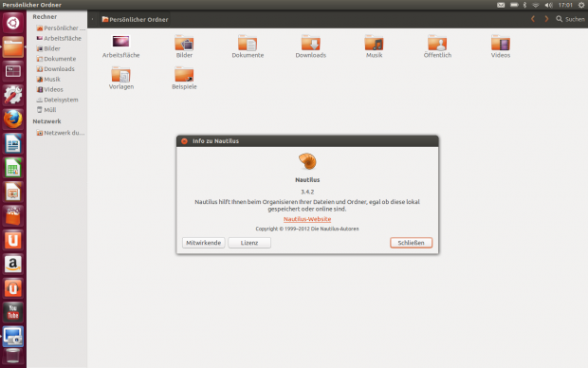Open the YouTube launcher icon
This screenshot has height=368, width=588.
[13, 312]
